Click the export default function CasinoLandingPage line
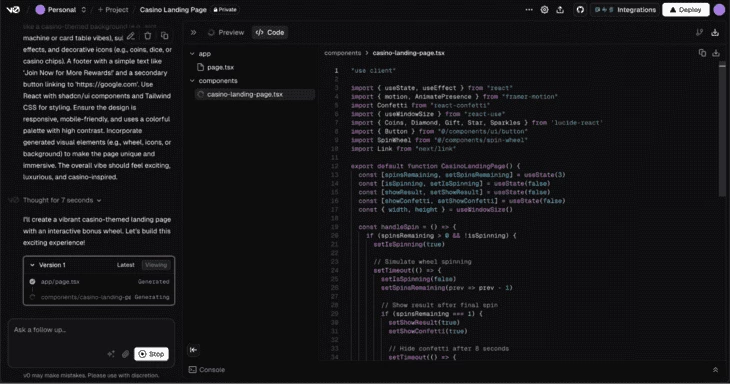The height and width of the screenshot is (384, 730). click(x=435, y=166)
